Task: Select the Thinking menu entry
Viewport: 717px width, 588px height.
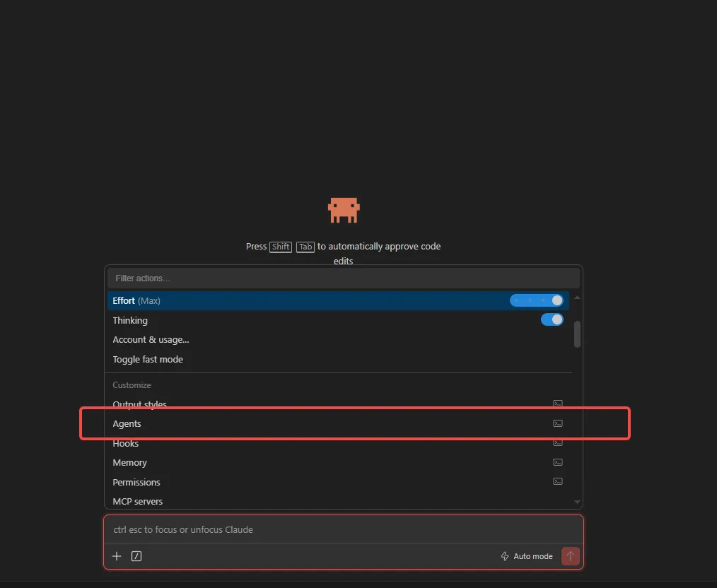Action: click(339, 320)
